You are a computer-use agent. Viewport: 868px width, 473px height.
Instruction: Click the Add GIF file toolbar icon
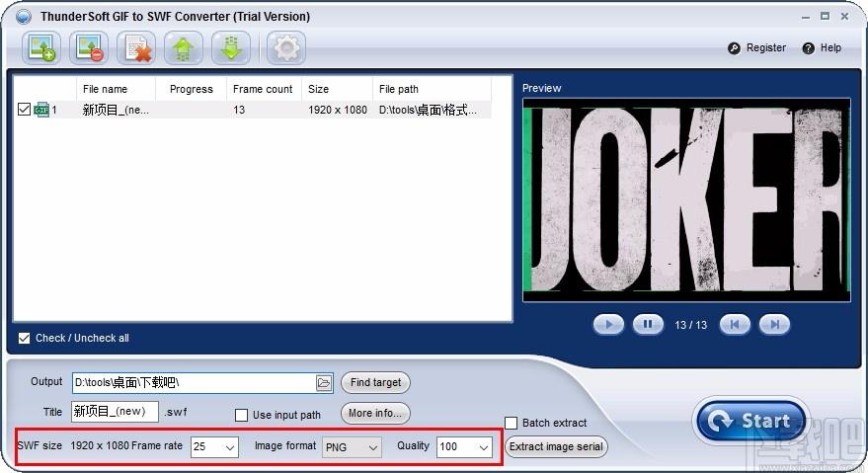pyautogui.click(x=41, y=47)
